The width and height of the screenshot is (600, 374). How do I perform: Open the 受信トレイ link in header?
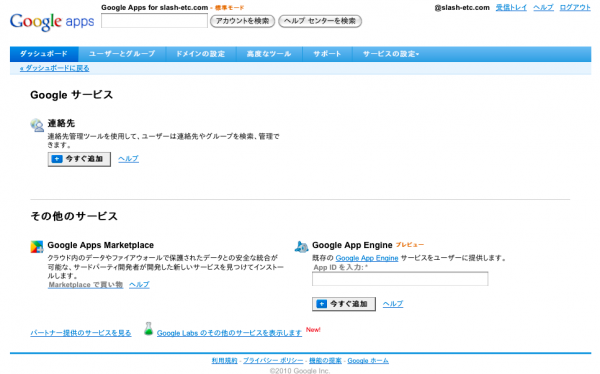(x=511, y=7)
